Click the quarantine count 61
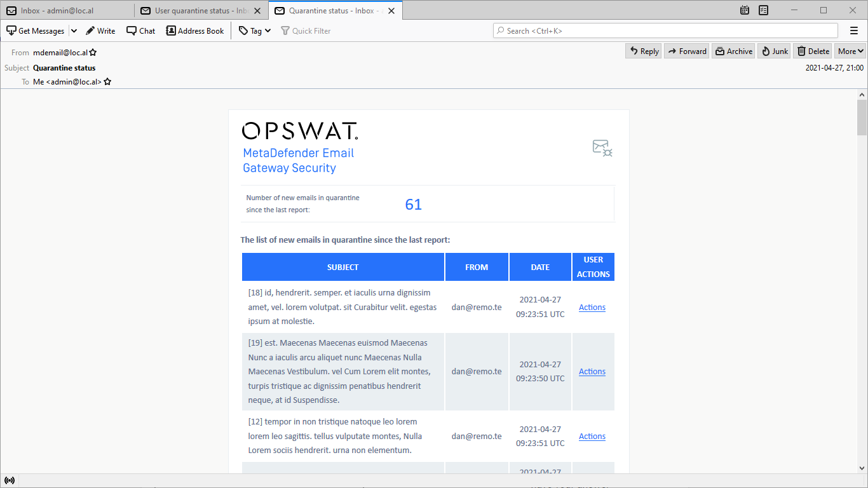The height and width of the screenshot is (488, 868). pos(414,204)
